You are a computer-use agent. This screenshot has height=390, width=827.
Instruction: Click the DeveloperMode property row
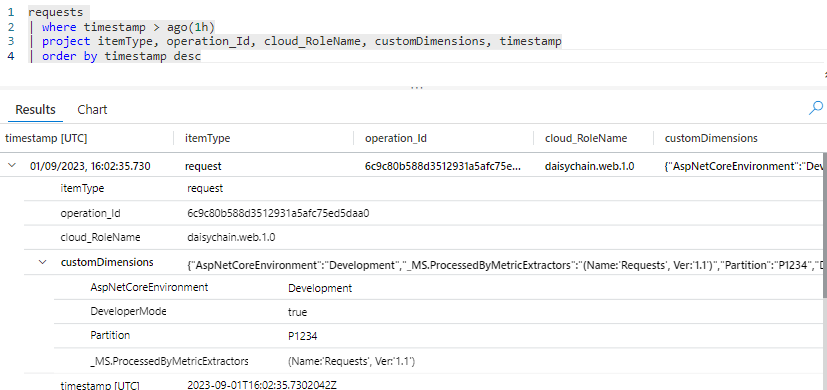click(438, 312)
